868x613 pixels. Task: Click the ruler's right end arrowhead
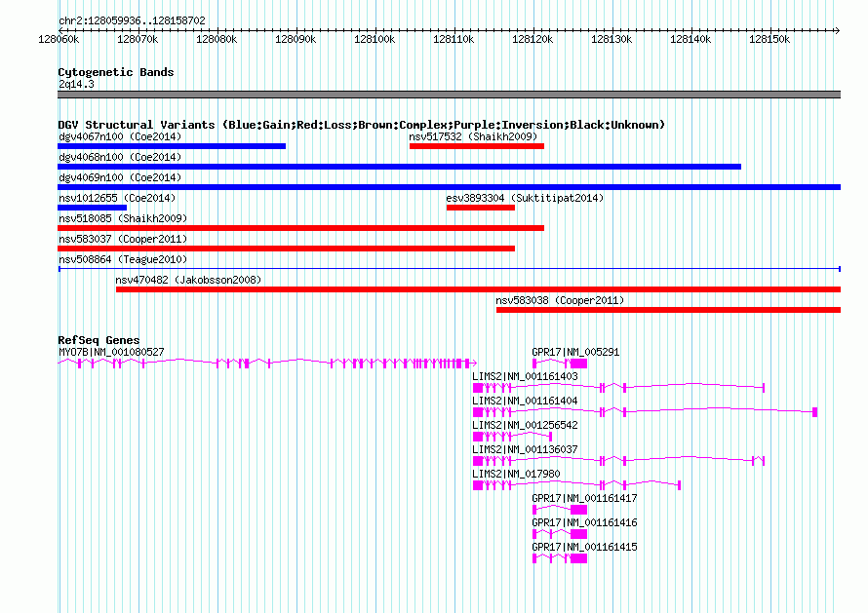(838, 30)
